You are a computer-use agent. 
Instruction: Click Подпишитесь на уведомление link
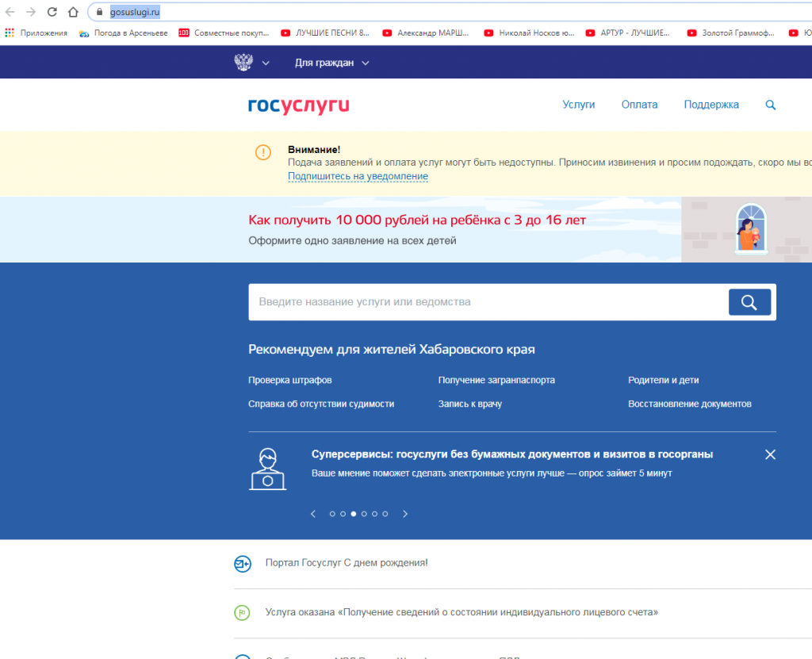coord(358,176)
